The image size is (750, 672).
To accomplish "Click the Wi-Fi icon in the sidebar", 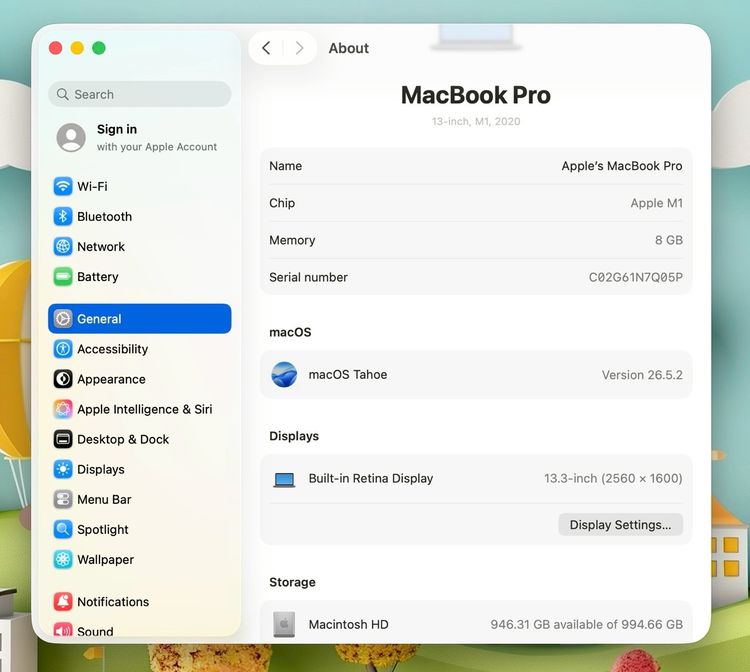I will [63, 186].
